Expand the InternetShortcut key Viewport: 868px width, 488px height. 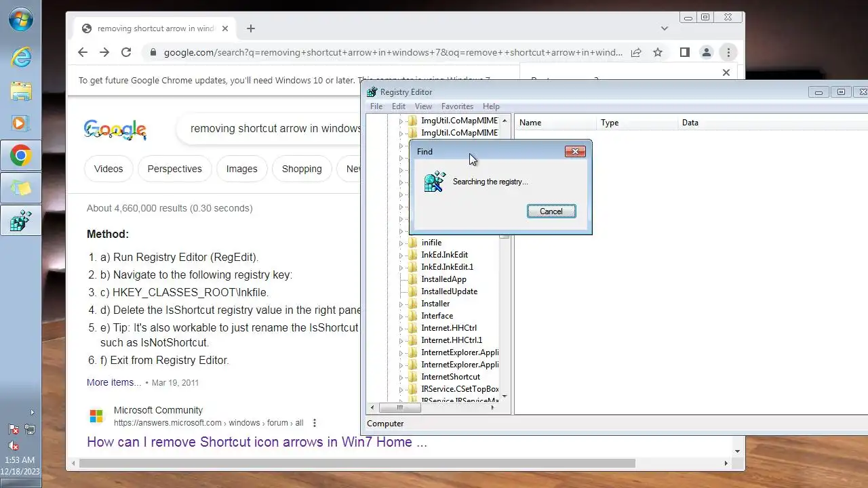click(x=401, y=377)
